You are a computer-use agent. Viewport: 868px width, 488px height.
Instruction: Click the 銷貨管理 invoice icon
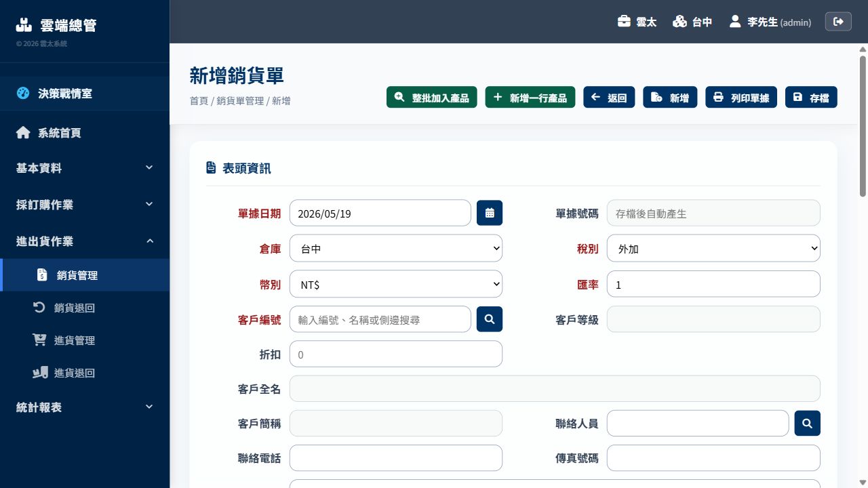(42, 275)
